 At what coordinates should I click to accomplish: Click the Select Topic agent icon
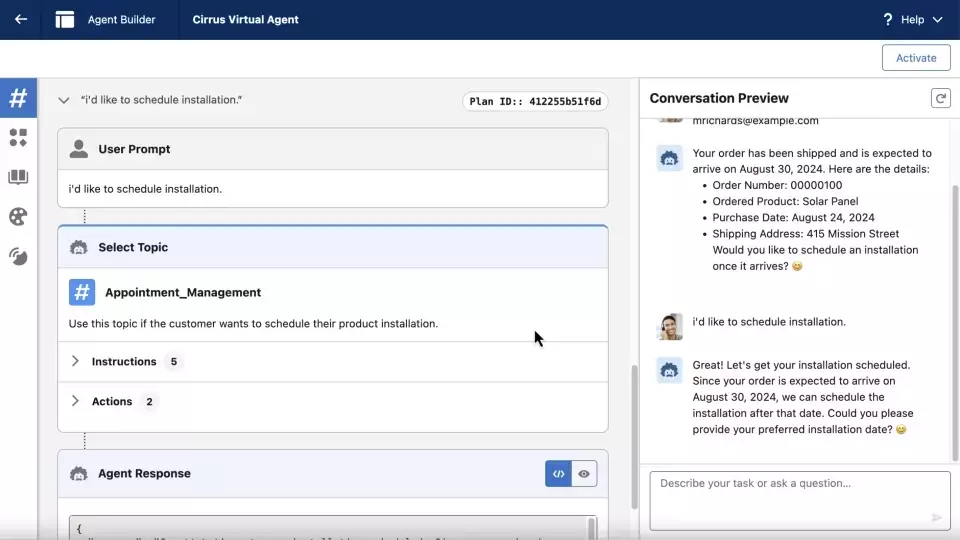[78, 247]
